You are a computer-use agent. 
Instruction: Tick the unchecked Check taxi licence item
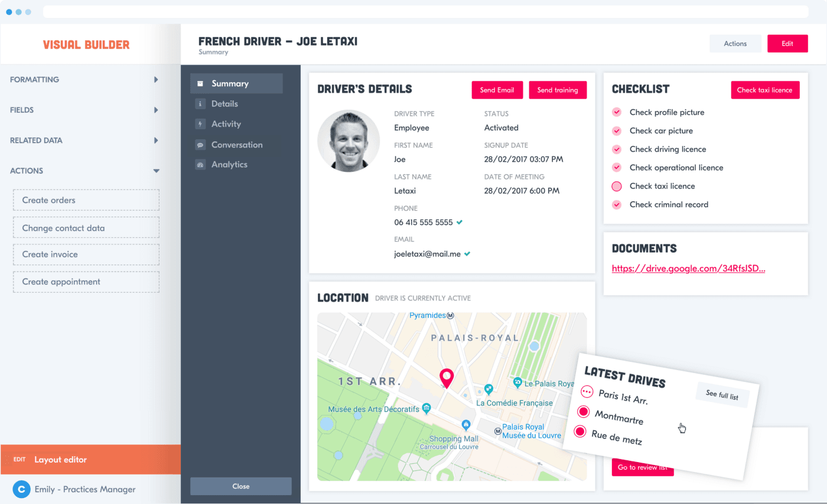pyautogui.click(x=617, y=186)
